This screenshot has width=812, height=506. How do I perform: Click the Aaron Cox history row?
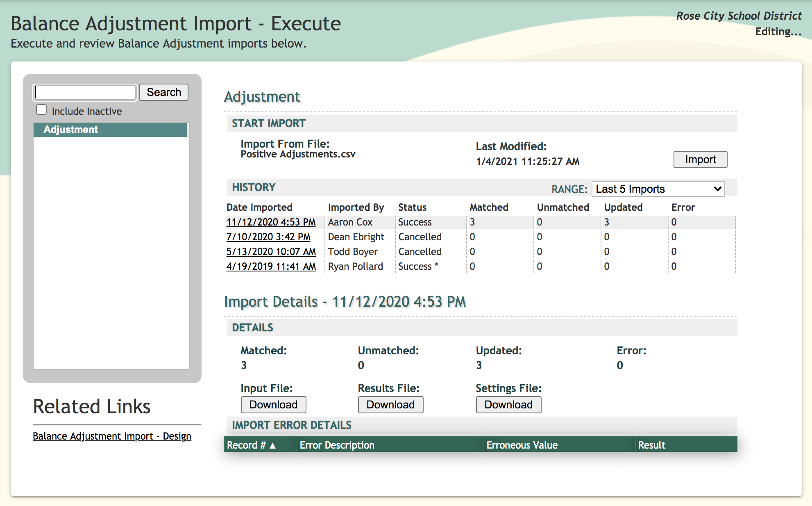click(350, 222)
